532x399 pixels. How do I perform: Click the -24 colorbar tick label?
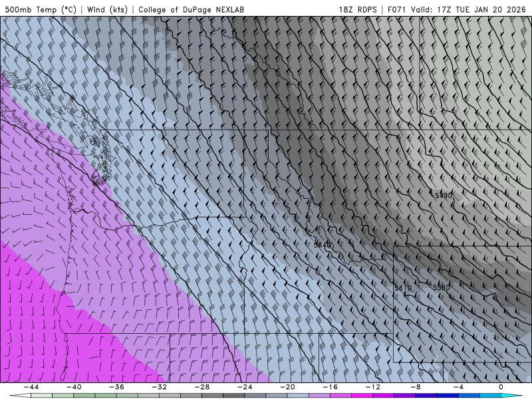tap(245, 387)
